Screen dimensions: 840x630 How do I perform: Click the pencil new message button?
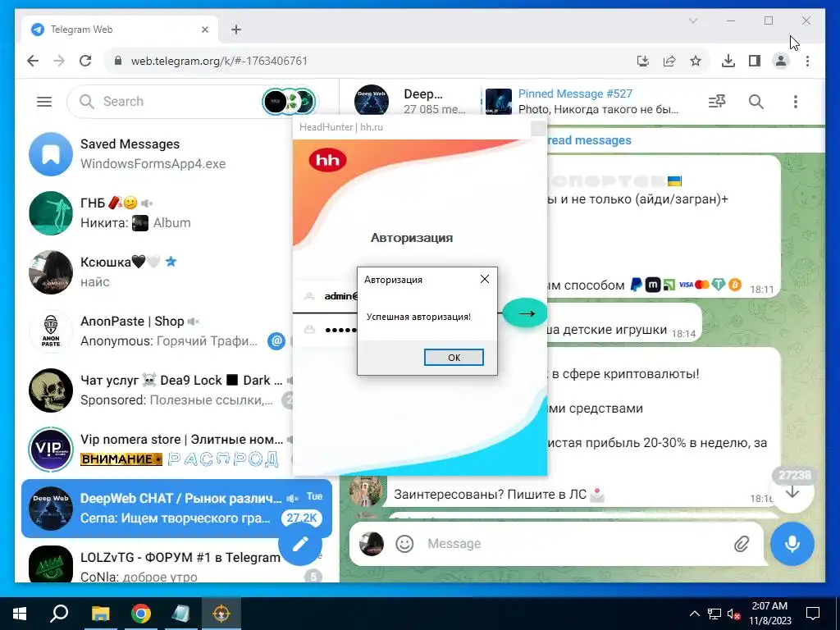[300, 543]
